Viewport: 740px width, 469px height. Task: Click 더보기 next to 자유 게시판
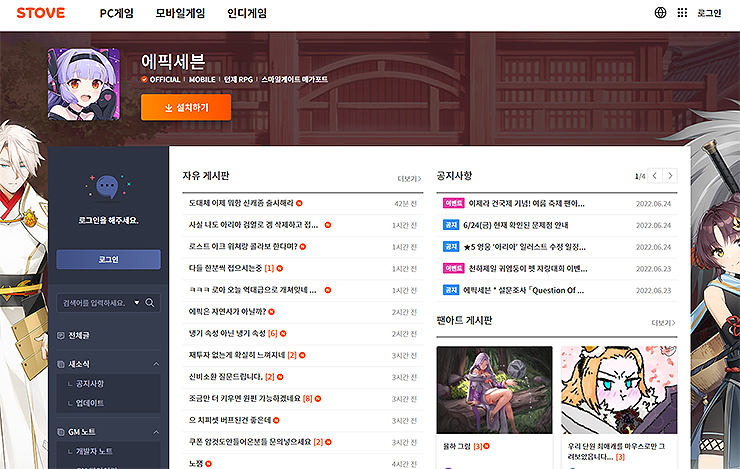[409, 179]
